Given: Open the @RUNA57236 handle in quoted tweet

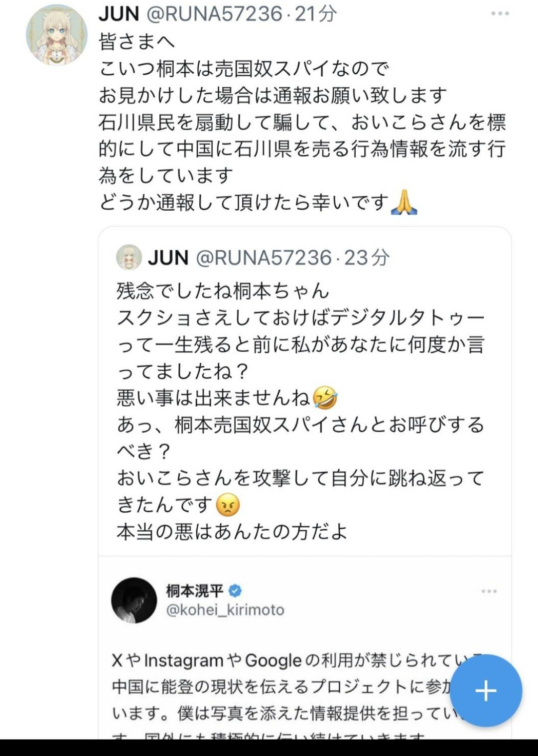Looking at the screenshot, I should point(264,258).
